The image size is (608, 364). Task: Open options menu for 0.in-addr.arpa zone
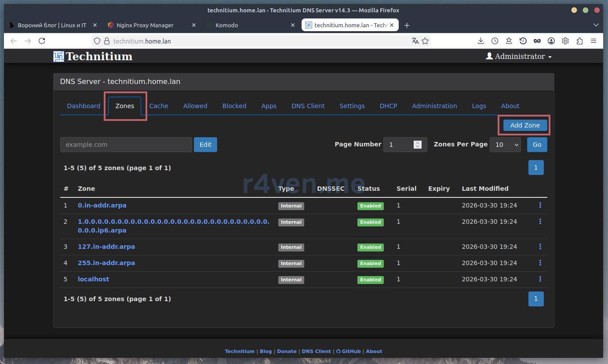(x=540, y=205)
